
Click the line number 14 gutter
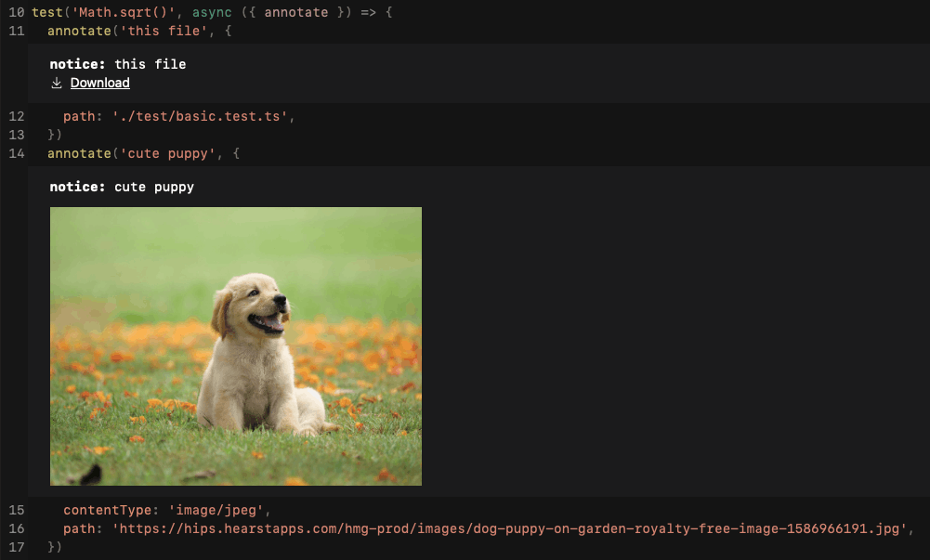coord(16,153)
